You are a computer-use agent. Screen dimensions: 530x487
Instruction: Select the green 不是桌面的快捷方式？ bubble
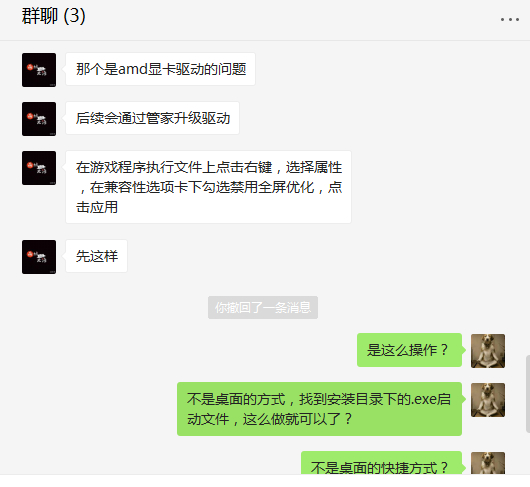(381, 463)
